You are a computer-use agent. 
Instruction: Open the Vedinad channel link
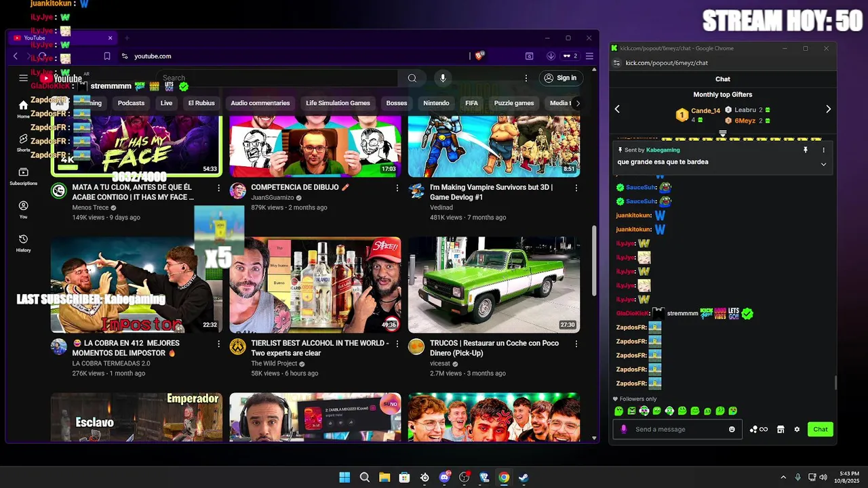[441, 207]
